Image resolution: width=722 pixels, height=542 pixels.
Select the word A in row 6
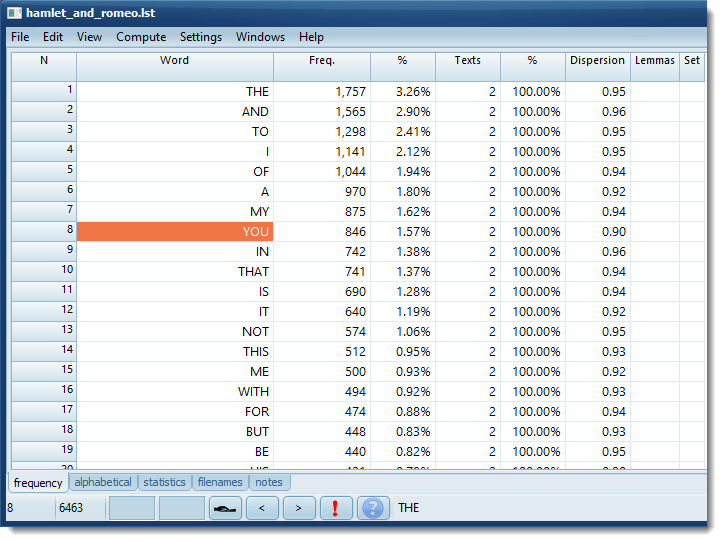coord(265,192)
